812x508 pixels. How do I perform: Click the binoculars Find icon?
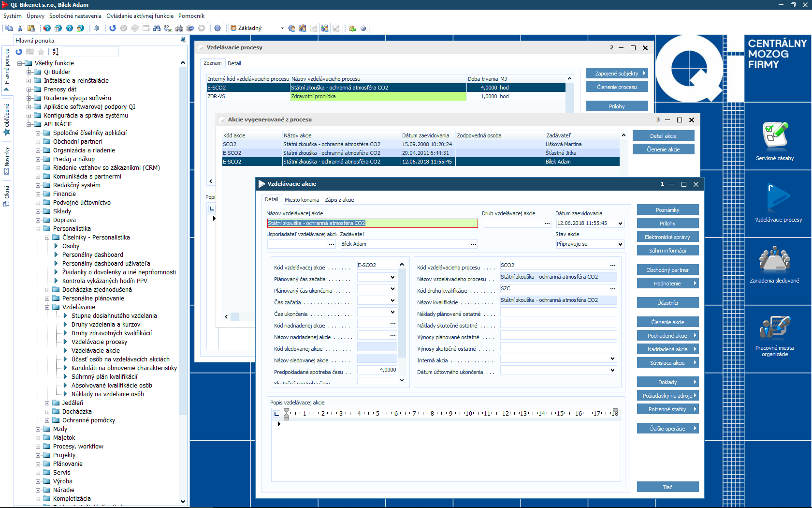pos(157,28)
